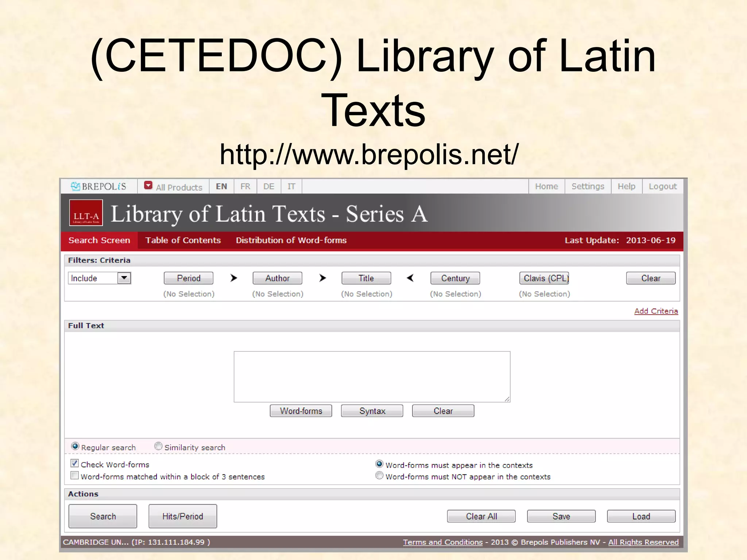Click the Period filter button
747x560 pixels.
(x=189, y=278)
